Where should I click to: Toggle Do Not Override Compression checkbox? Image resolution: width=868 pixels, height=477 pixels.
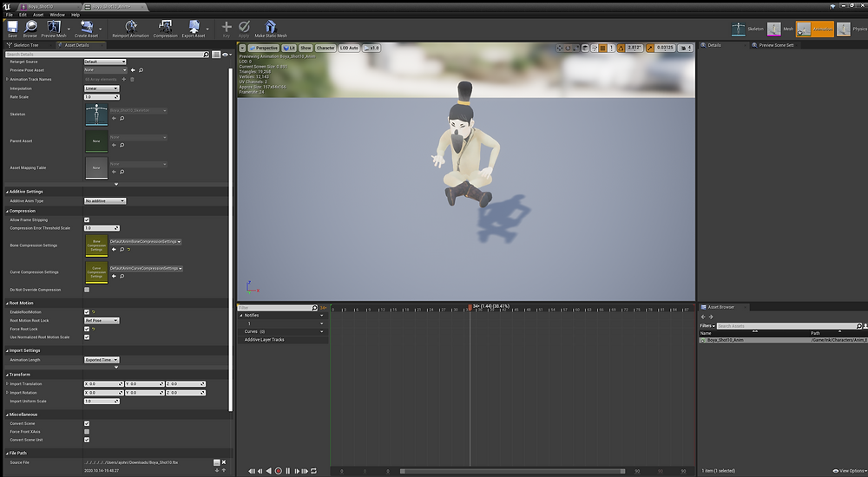(x=86, y=290)
